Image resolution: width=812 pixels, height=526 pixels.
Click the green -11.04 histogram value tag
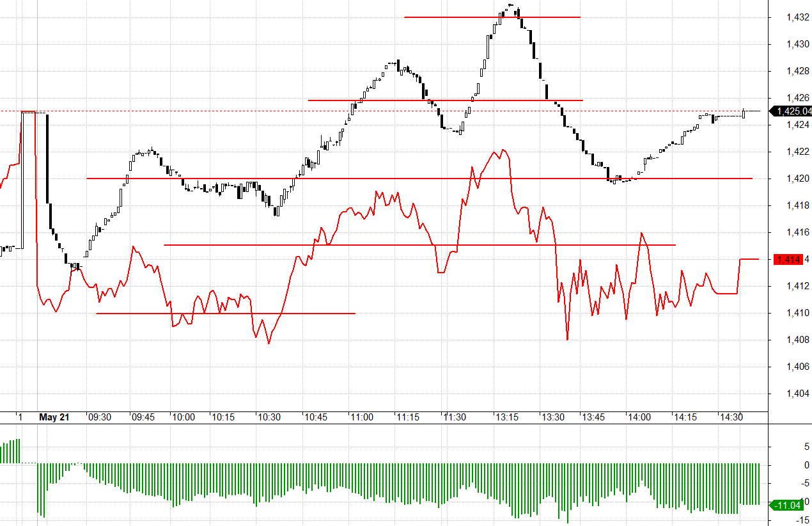point(788,506)
